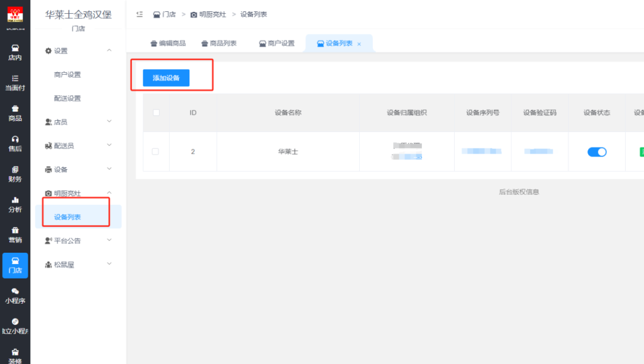This screenshot has height=364, width=644.
Task: Open the 小程序 sidebar section
Action: pos(15,296)
